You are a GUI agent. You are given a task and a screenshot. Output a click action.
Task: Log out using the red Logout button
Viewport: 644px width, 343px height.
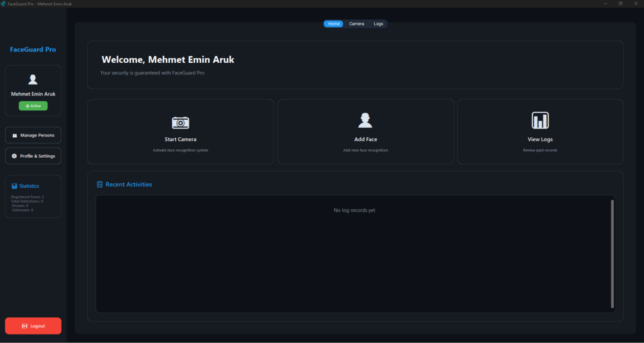[33, 326]
